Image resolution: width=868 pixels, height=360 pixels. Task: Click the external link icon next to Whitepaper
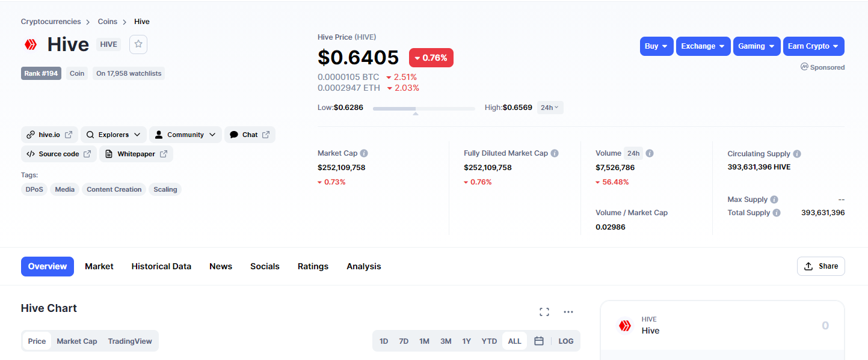[164, 154]
